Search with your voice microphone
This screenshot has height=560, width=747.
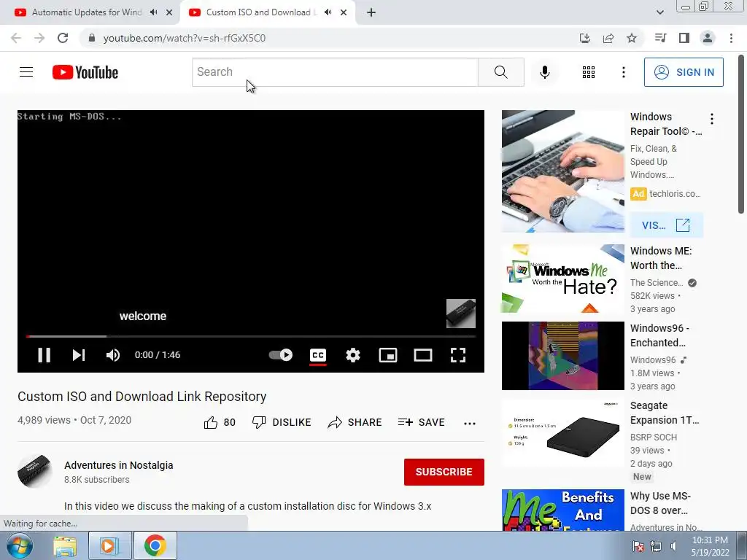pyautogui.click(x=544, y=72)
